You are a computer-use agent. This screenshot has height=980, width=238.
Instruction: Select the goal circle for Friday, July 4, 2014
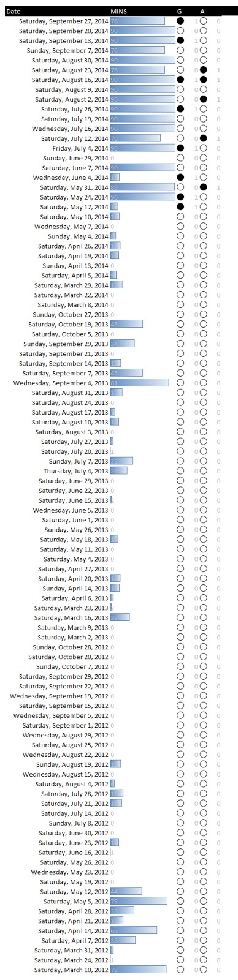[180, 148]
